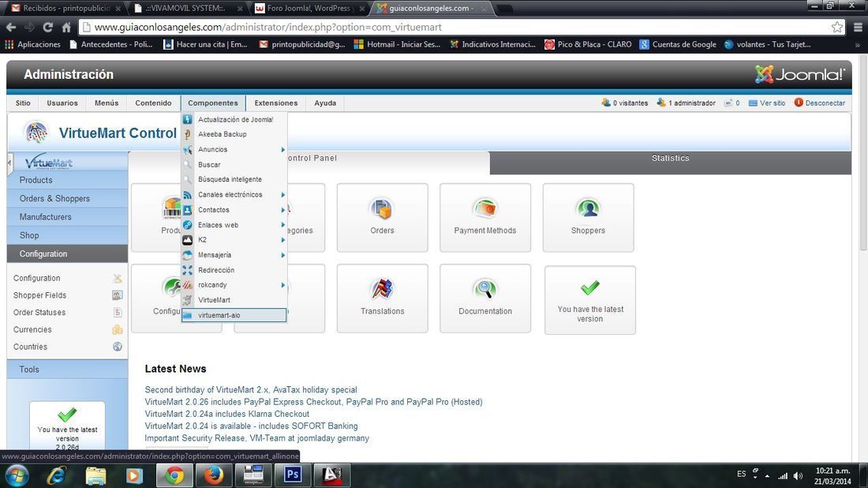Open Windows Explorer folder on taskbar
Viewport: 868px width, 488px height.
tap(95, 475)
